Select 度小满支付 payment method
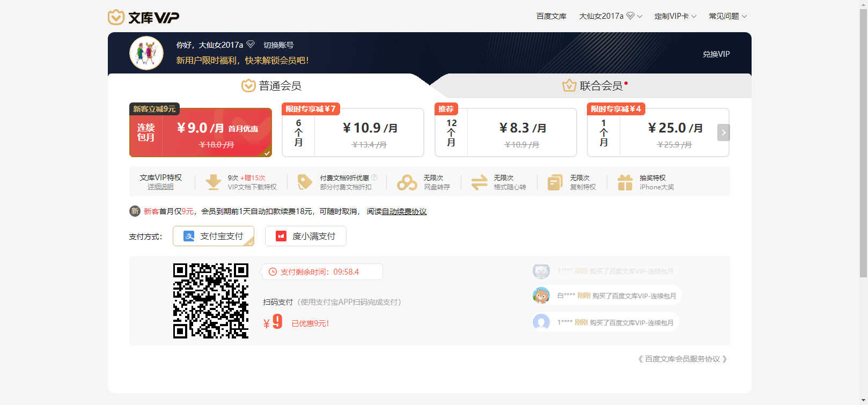 pyautogui.click(x=306, y=236)
